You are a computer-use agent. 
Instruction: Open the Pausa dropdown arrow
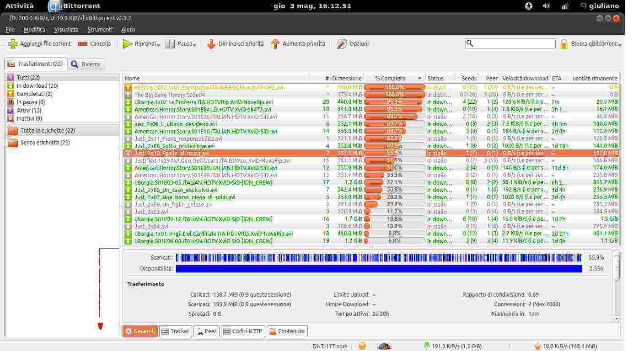tap(194, 45)
